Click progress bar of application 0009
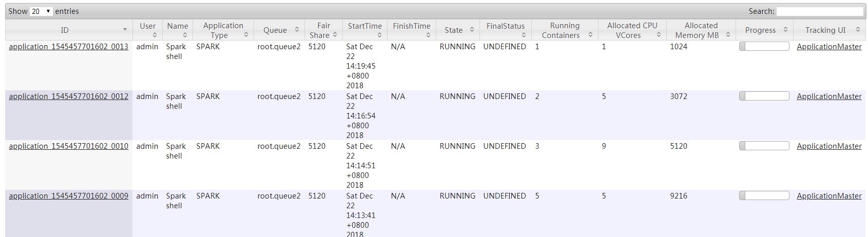The image size is (868, 237). (x=764, y=195)
